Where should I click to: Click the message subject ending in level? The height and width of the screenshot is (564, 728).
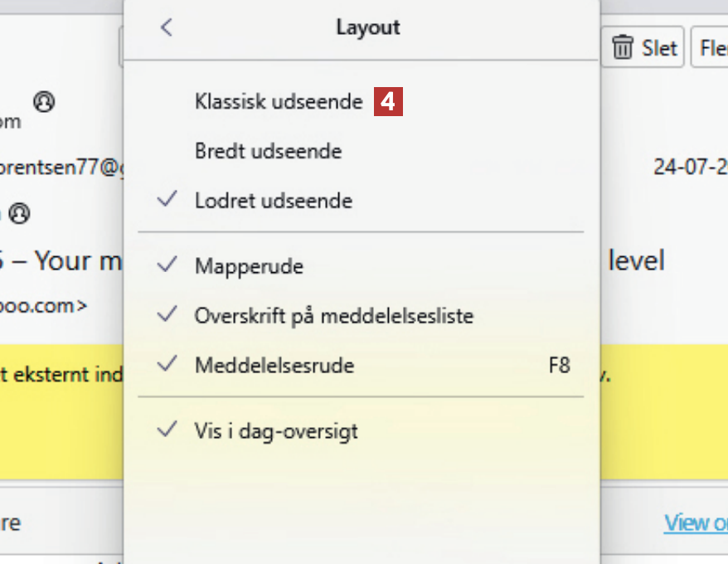[636, 260]
